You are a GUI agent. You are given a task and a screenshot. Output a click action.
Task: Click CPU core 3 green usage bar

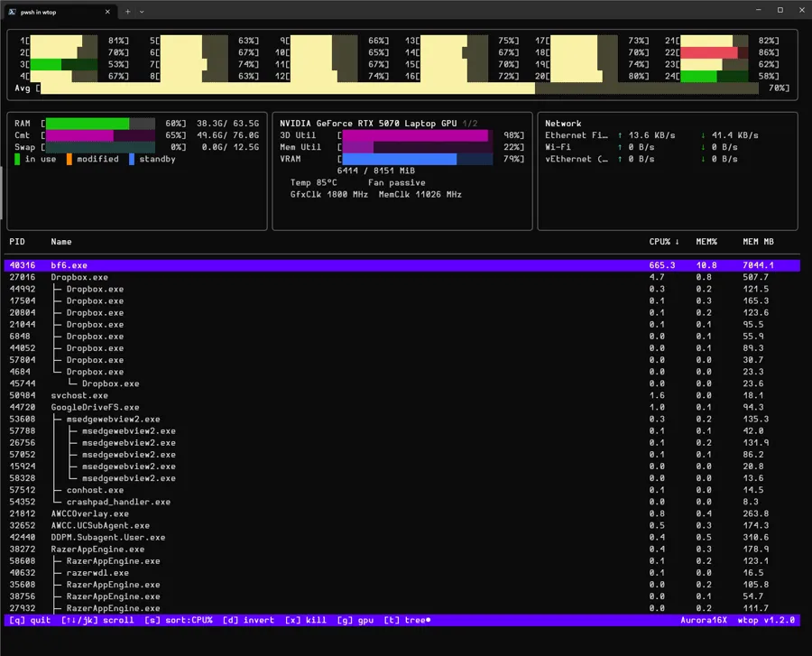[64, 64]
